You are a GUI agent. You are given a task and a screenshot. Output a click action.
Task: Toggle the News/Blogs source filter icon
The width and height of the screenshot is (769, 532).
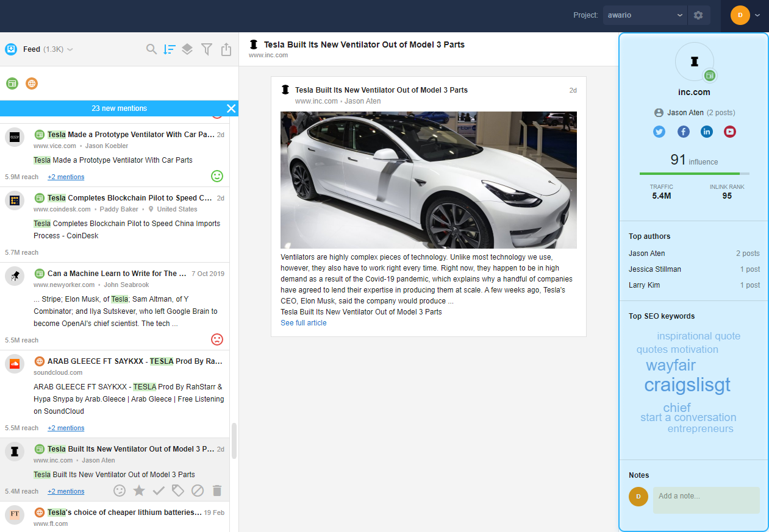pyautogui.click(x=12, y=83)
